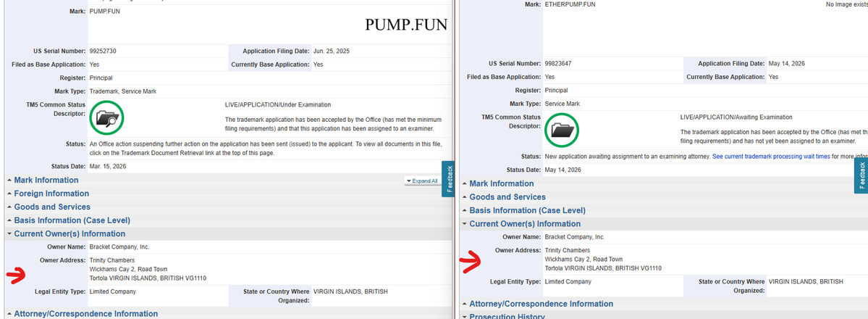This screenshot has height=319, width=868.
Task: Click the large PUMP.FUN mark image
Action: [x=406, y=25]
